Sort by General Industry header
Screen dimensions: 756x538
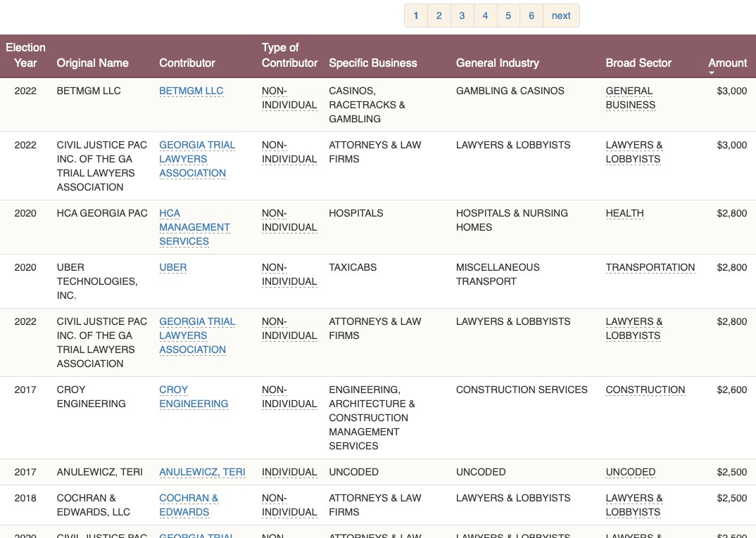[x=498, y=63]
